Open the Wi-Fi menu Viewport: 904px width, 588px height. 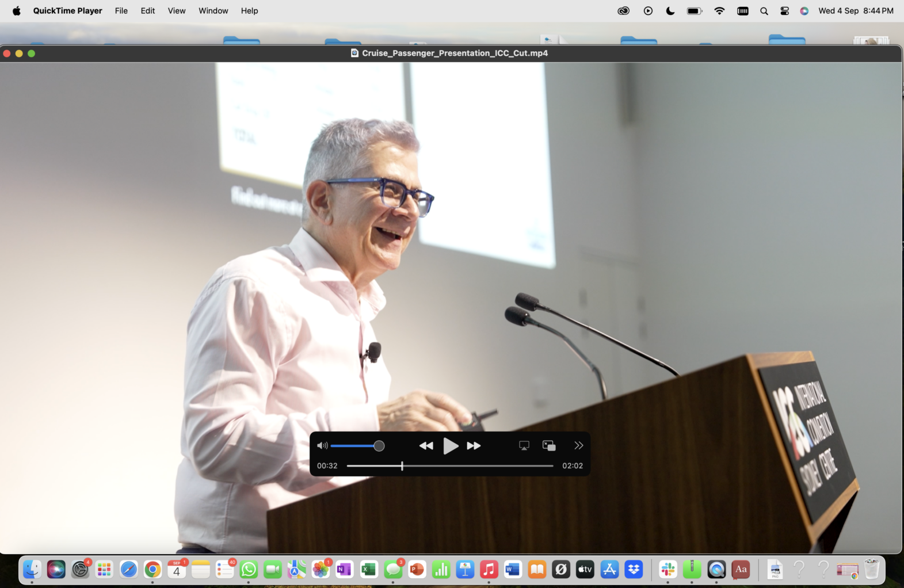pyautogui.click(x=719, y=11)
